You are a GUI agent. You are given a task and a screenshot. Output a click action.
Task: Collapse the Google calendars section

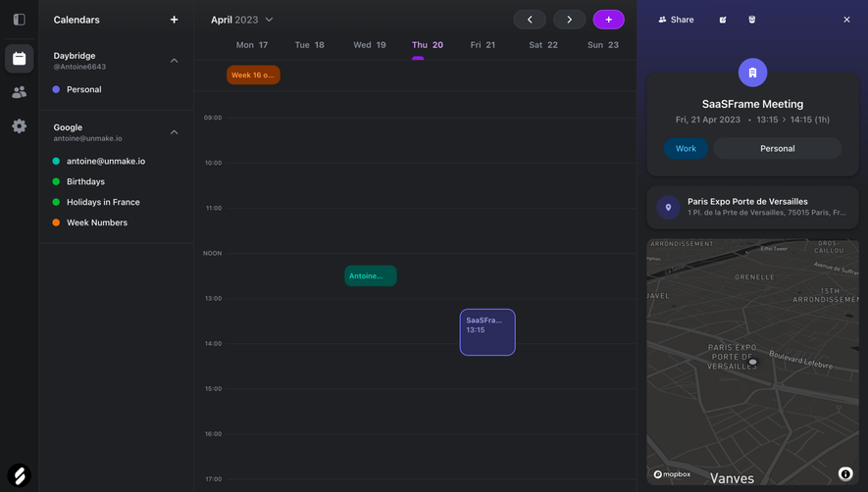(x=174, y=132)
